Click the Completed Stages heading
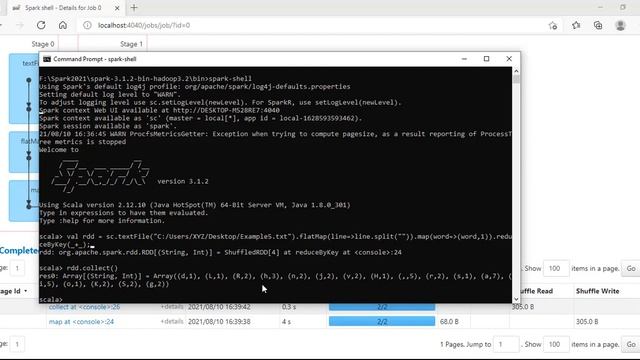The height and width of the screenshot is (360, 640). click(x=19, y=250)
